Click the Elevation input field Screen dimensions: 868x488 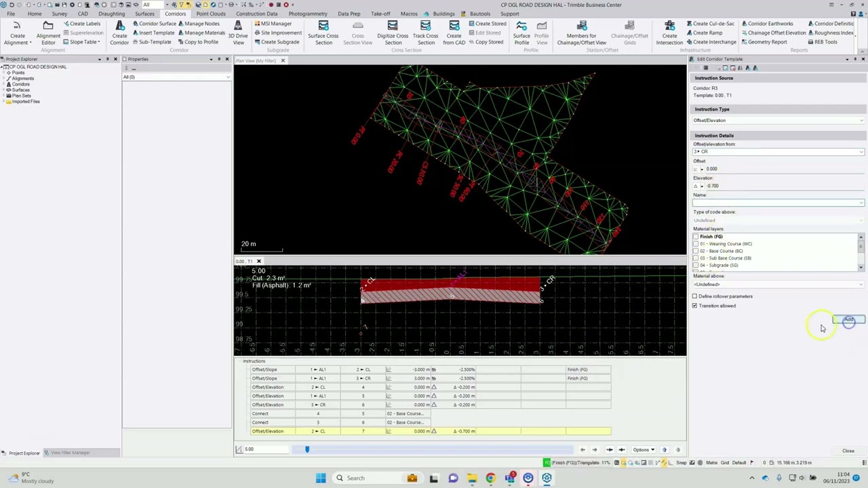(x=785, y=186)
